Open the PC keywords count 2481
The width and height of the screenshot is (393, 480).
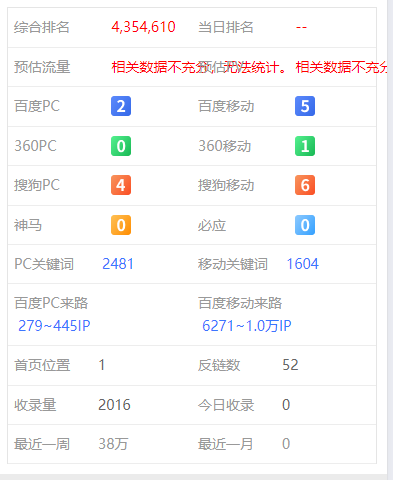(118, 264)
